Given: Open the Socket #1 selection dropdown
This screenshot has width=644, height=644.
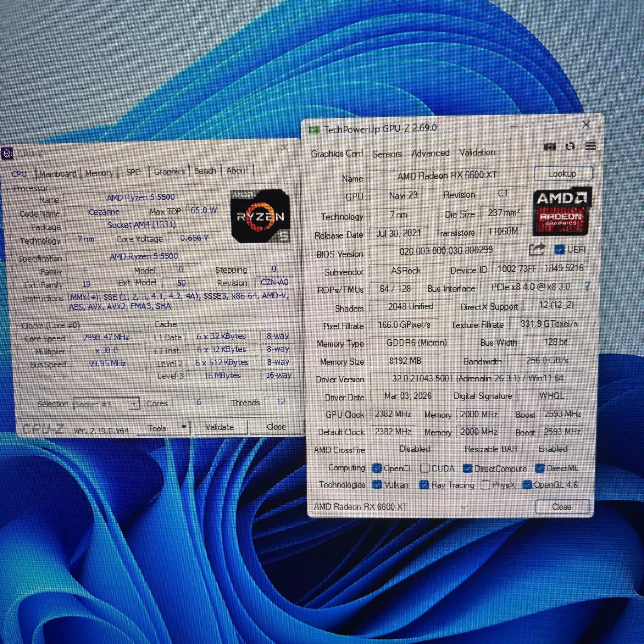Looking at the screenshot, I should coord(106,404).
